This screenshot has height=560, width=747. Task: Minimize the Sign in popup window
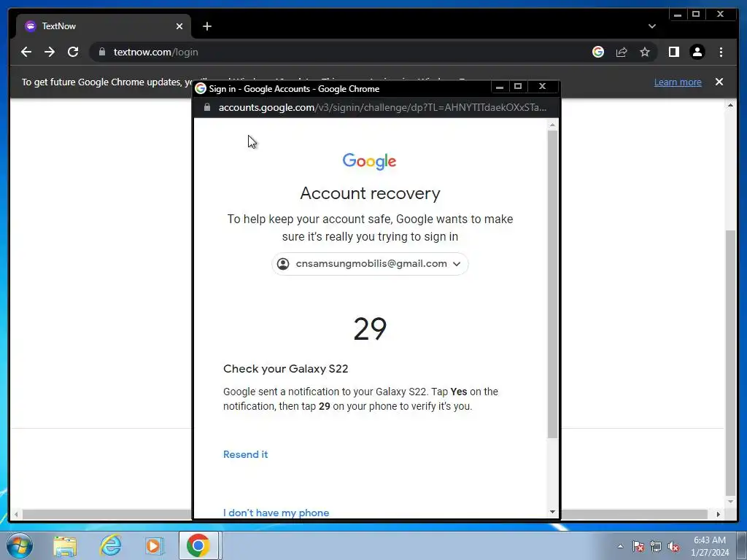pos(499,87)
